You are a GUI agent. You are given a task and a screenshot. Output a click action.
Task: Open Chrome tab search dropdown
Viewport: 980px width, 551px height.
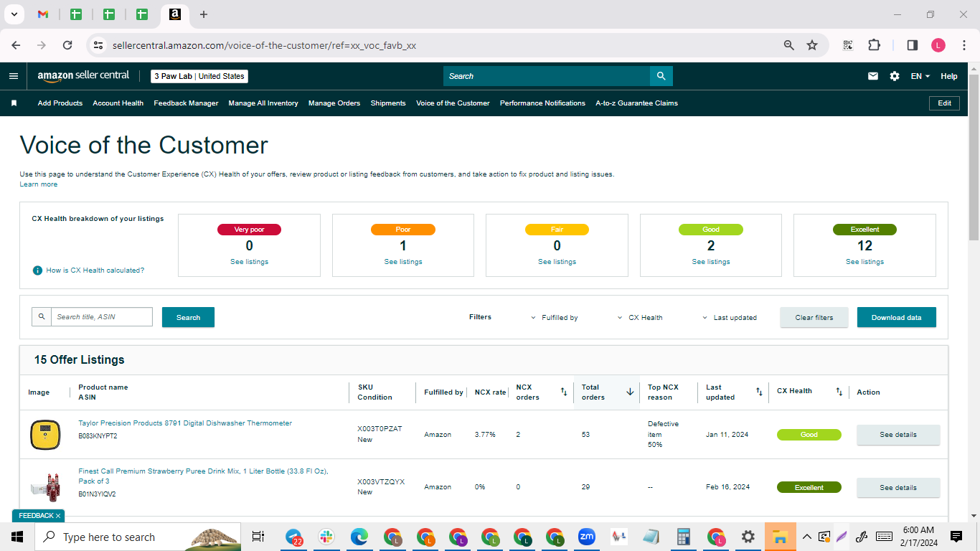point(14,14)
